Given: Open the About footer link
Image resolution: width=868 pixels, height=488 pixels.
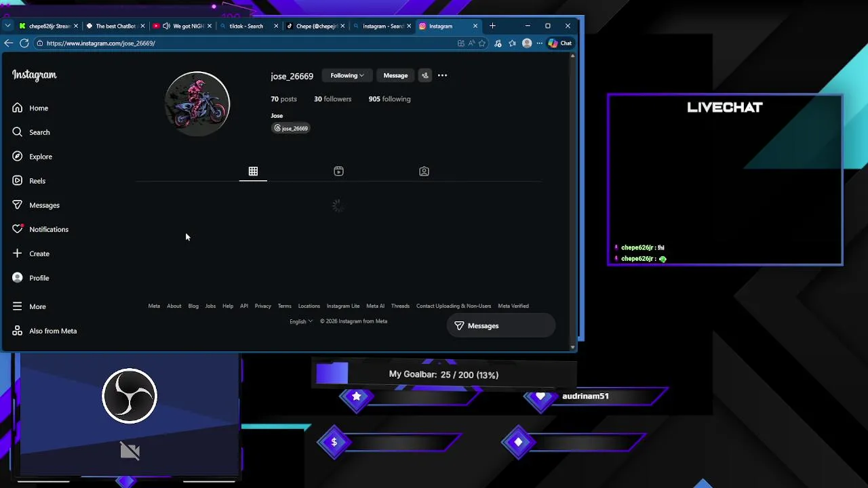Looking at the screenshot, I should click(x=174, y=306).
